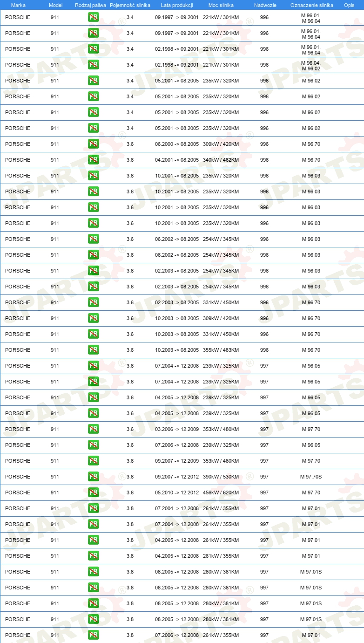Click the fuel icon in the 07.2006 261kW / 355KM row
364x643 pixels.
(x=93, y=635)
